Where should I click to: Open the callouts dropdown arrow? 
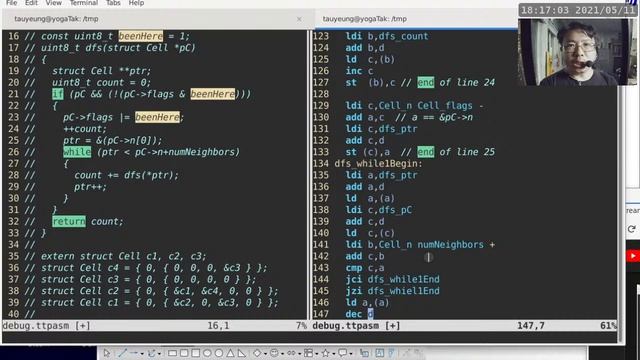tap(351, 353)
